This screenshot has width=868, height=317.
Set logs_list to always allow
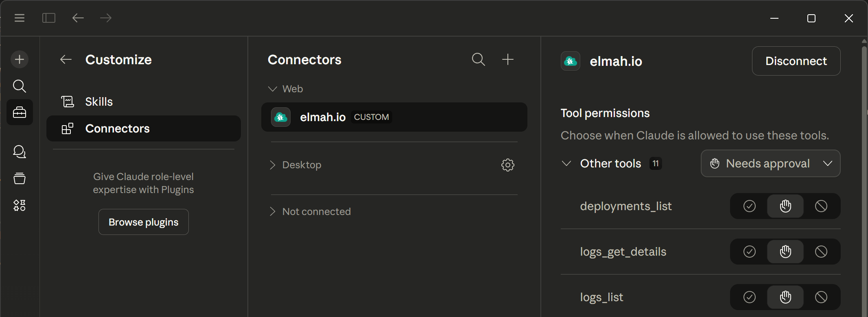point(750,297)
